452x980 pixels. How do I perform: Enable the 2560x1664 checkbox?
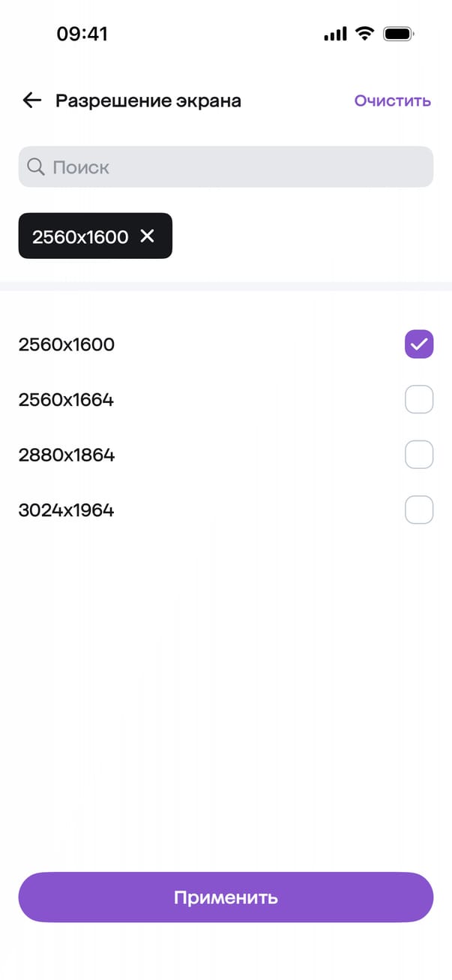tap(419, 399)
